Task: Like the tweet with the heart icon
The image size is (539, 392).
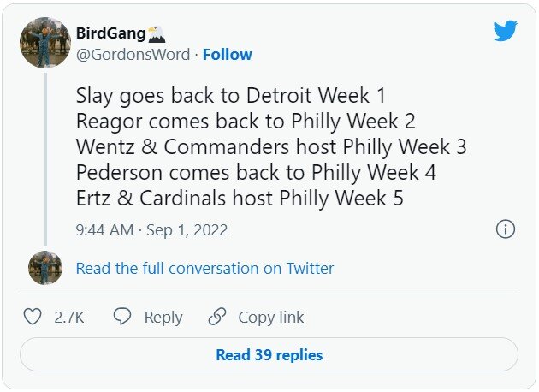Action: point(33,317)
